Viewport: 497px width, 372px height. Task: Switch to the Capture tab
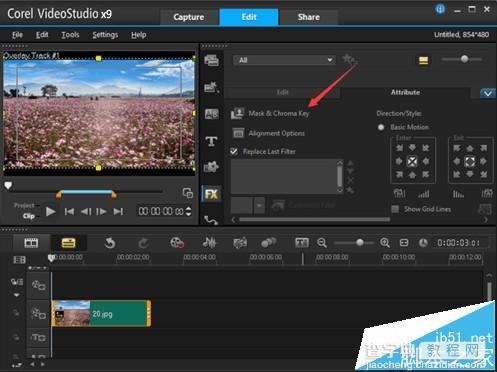tap(189, 17)
